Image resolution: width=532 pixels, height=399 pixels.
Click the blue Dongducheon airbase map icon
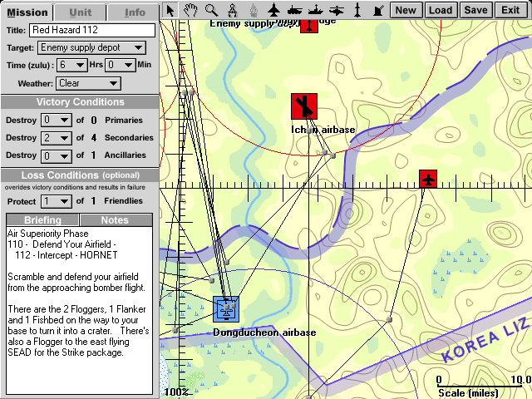click(227, 309)
